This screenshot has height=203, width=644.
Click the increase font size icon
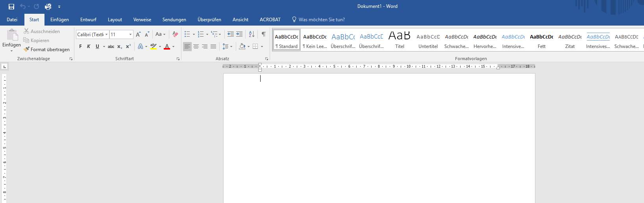point(138,35)
